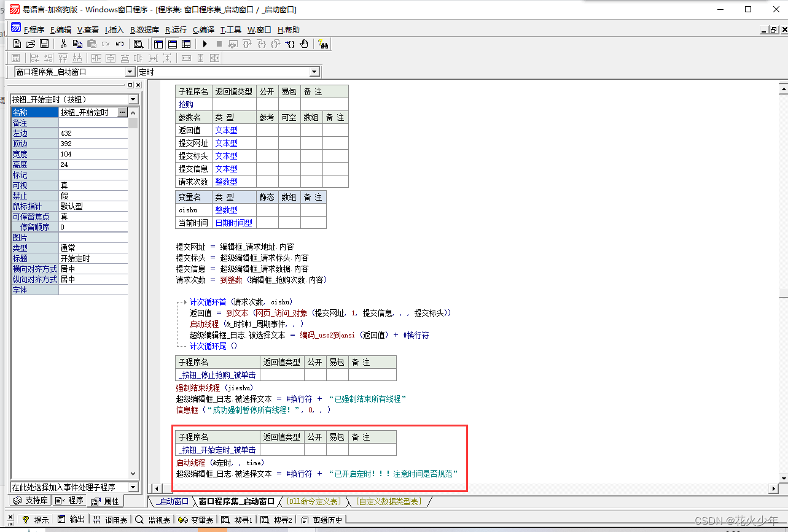Toggle the combined panel view button
Screen dimensions: 788x532
pos(186,44)
